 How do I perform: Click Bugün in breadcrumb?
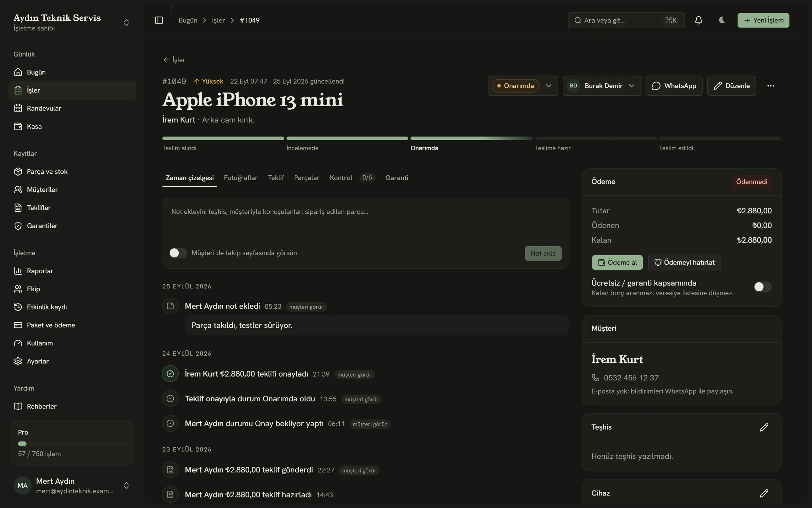188,20
